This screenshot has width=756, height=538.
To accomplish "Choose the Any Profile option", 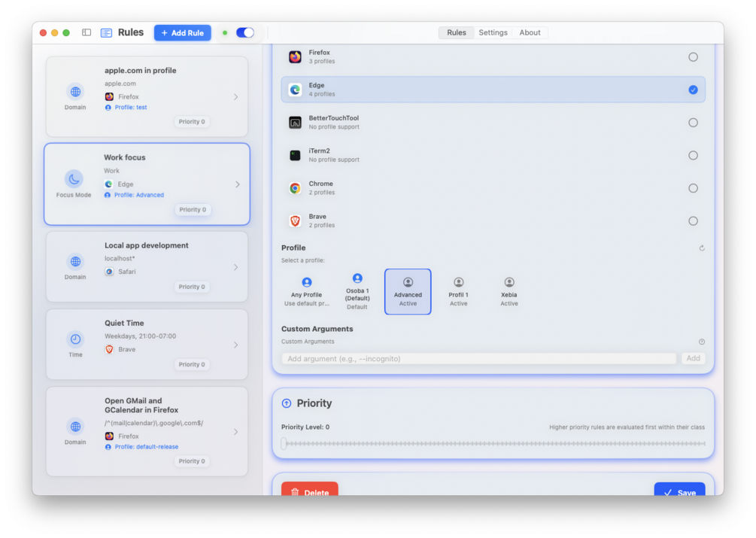I will point(307,292).
